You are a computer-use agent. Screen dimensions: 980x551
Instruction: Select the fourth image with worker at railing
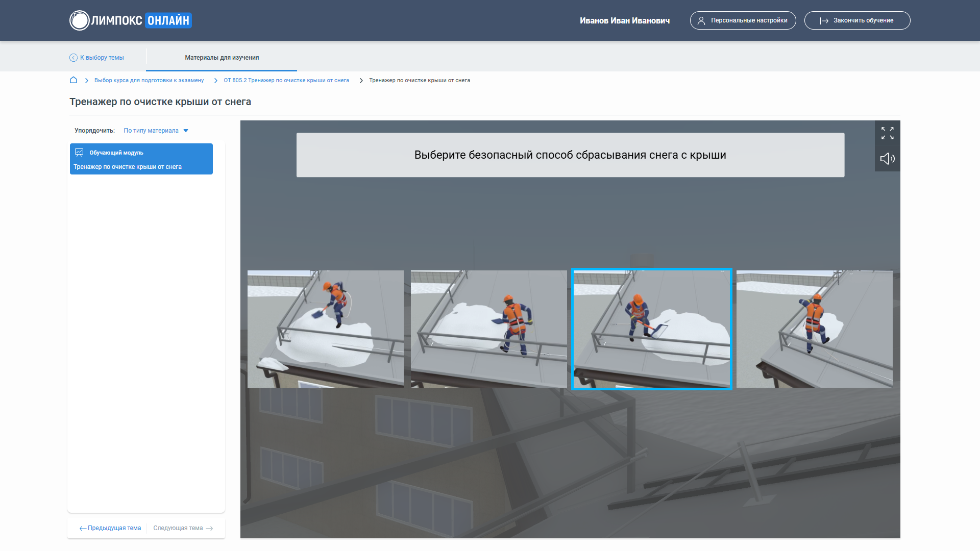(814, 329)
